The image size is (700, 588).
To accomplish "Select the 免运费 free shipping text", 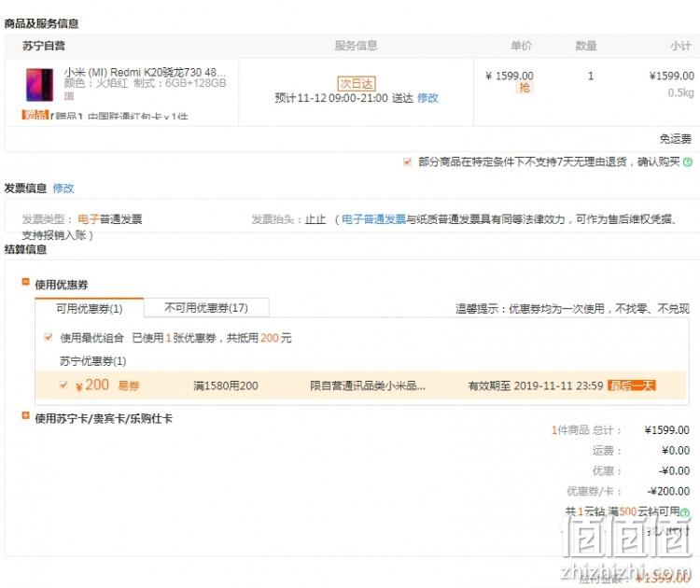I will [675, 139].
